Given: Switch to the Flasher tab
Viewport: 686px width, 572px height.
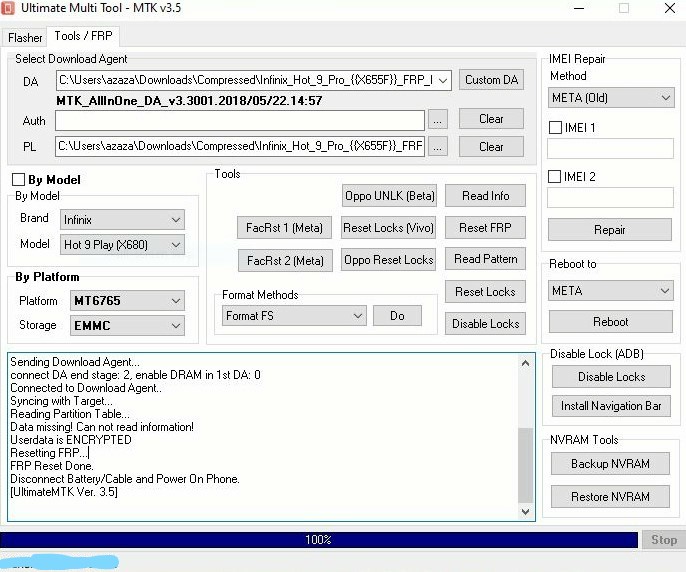Looking at the screenshot, I should click(25, 38).
